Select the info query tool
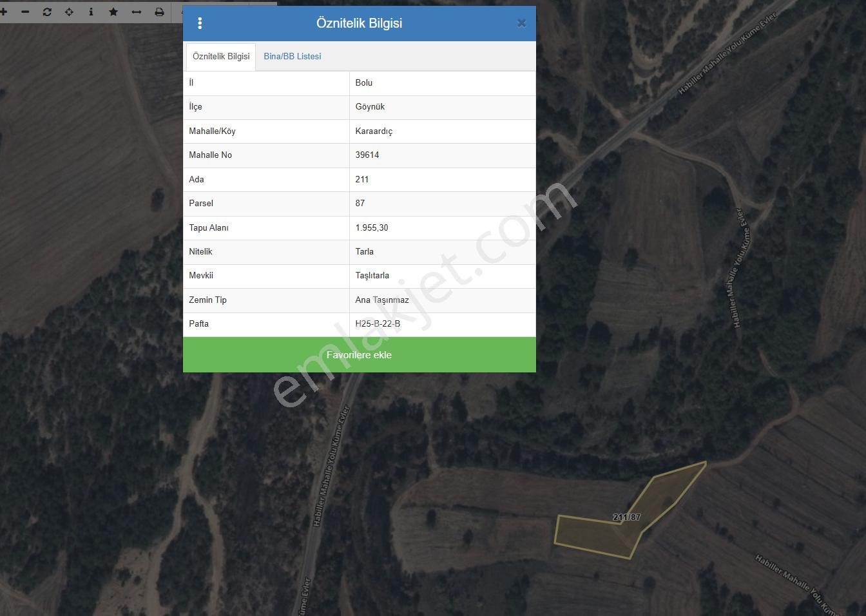Image resolution: width=866 pixels, height=616 pixels. [x=91, y=12]
